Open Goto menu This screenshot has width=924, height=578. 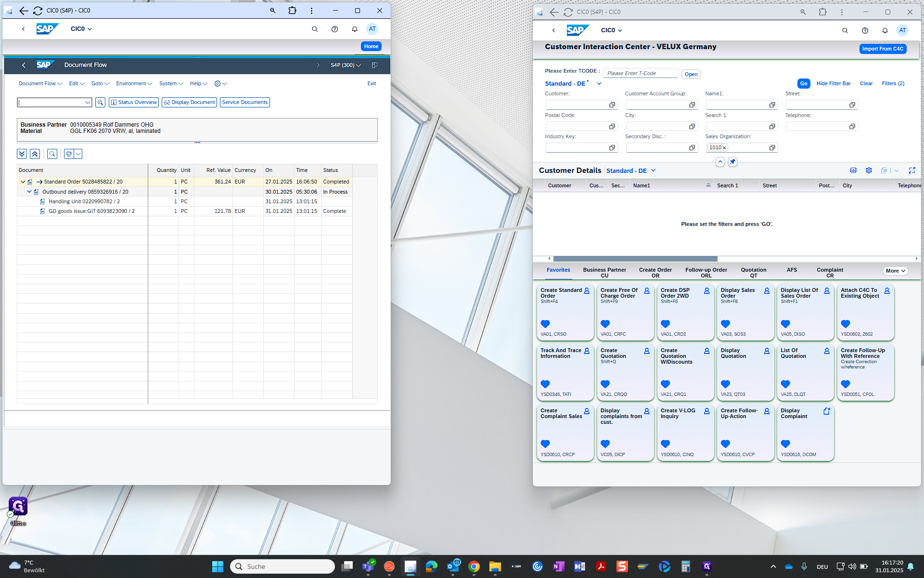tap(100, 84)
